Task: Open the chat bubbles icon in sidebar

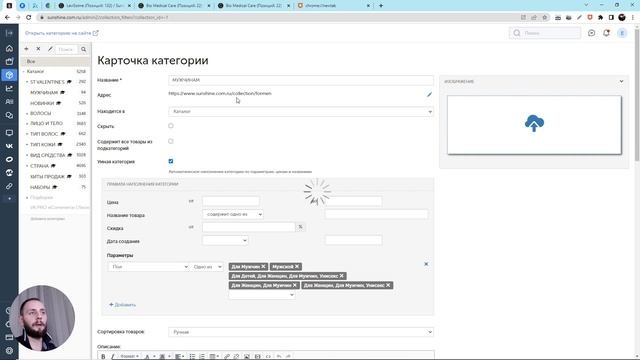Action: click(9, 116)
